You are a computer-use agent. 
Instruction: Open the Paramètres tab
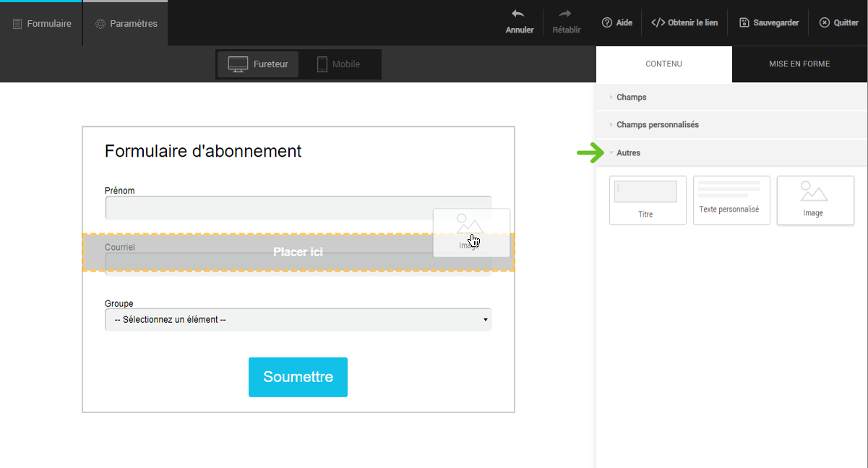pos(126,24)
